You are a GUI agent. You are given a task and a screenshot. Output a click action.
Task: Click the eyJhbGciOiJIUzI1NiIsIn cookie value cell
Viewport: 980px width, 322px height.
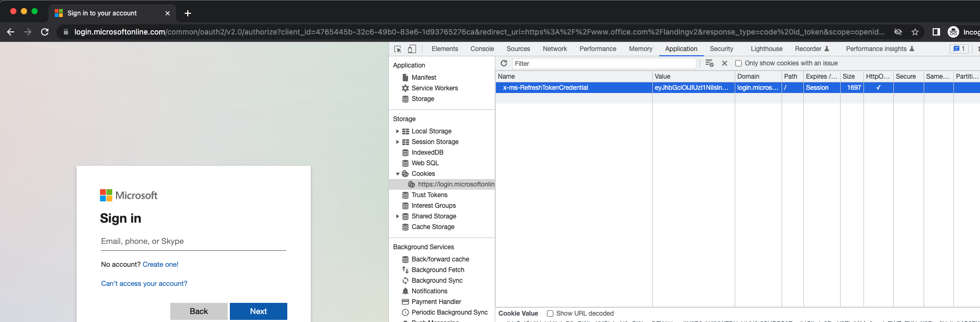tap(693, 88)
